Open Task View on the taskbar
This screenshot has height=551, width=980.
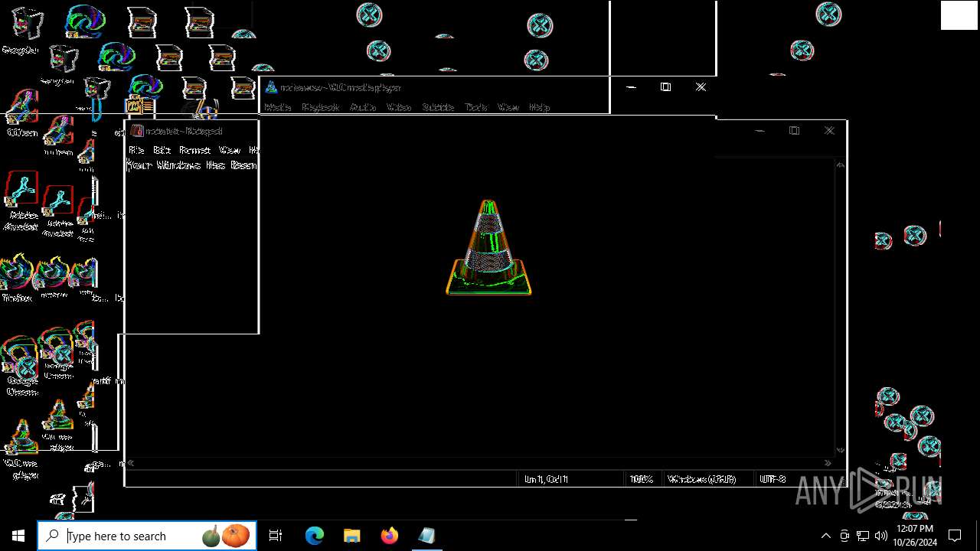[276, 536]
